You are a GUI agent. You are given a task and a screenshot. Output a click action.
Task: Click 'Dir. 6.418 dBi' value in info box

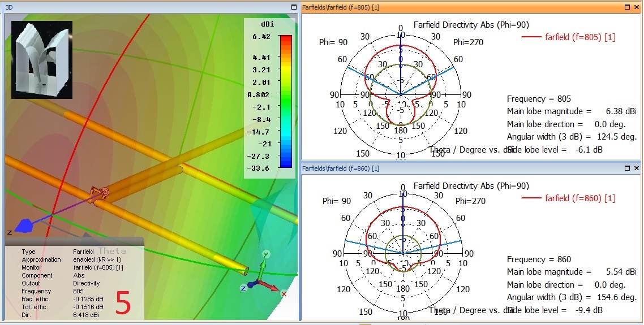pyautogui.click(x=86, y=315)
